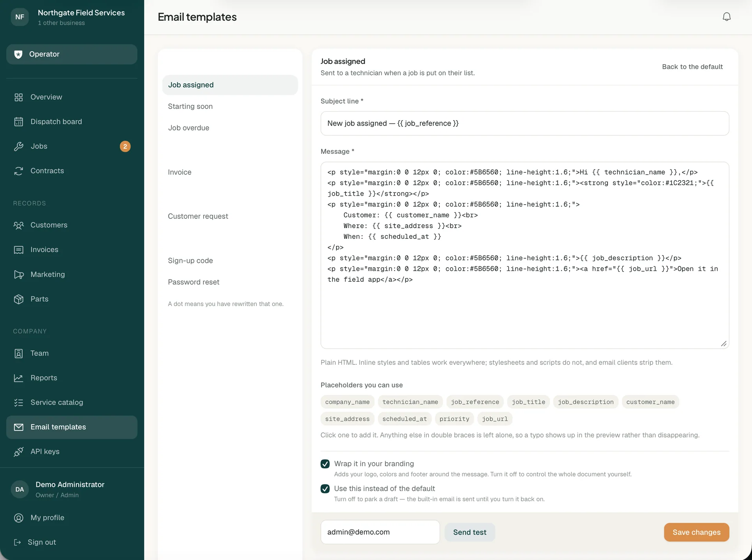Insert the job_description placeholder chip
Screen dimensions: 752x560
tap(586, 402)
